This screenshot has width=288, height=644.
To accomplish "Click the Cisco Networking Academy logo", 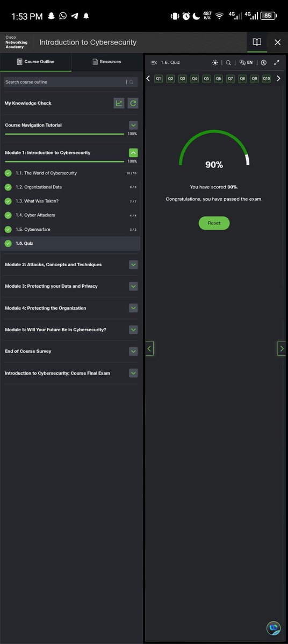I will coord(16,42).
